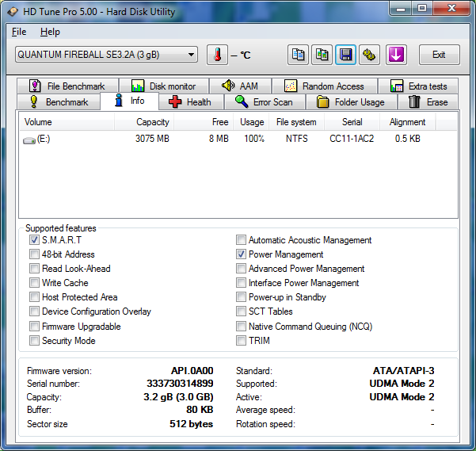
Task: Open the Disk monitor tab
Action: pyautogui.click(x=163, y=86)
